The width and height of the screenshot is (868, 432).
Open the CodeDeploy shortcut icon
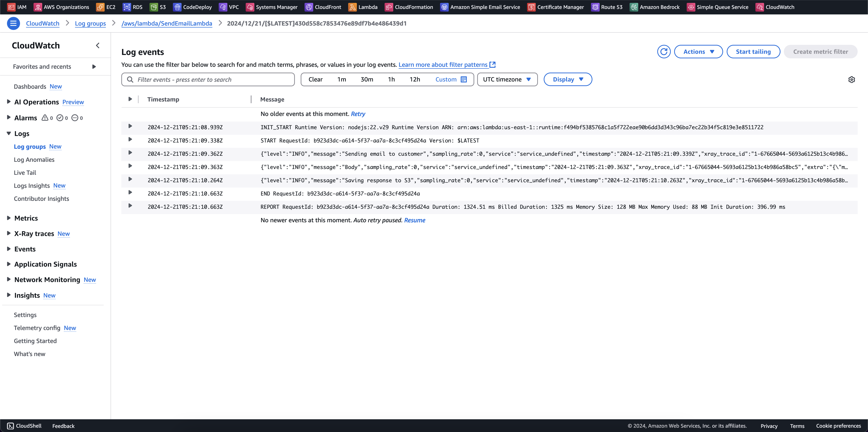pos(177,7)
